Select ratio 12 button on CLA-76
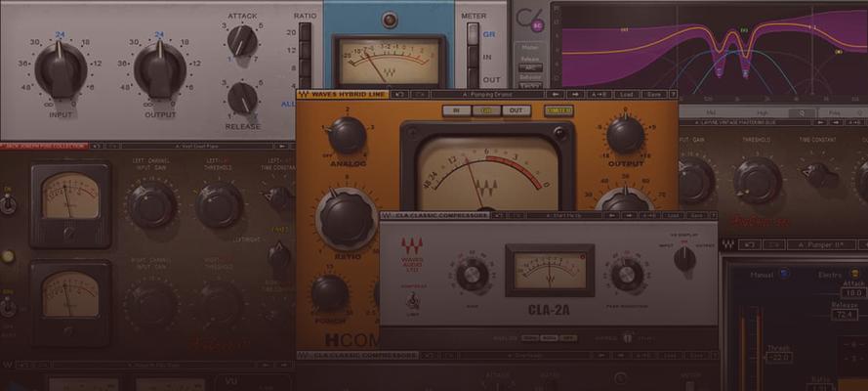Viewport: 868px width, 391px height. pyautogui.click(x=305, y=49)
